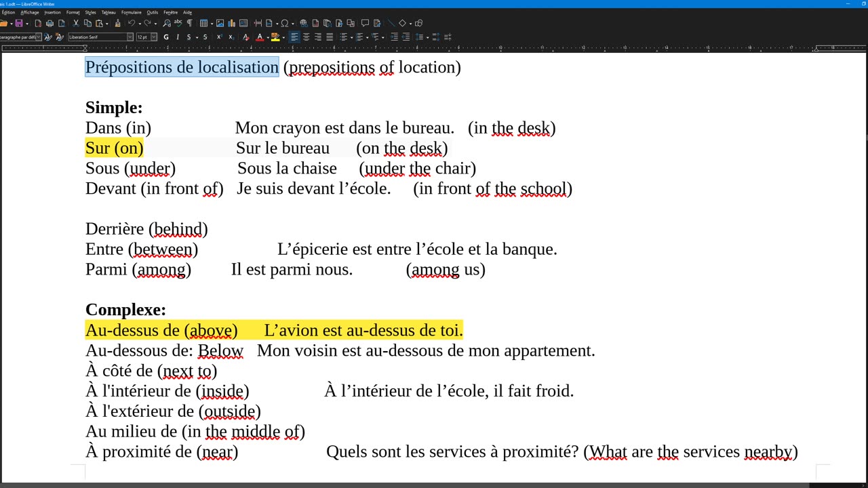Insert chart icon
The image size is (868, 488).
231,23
